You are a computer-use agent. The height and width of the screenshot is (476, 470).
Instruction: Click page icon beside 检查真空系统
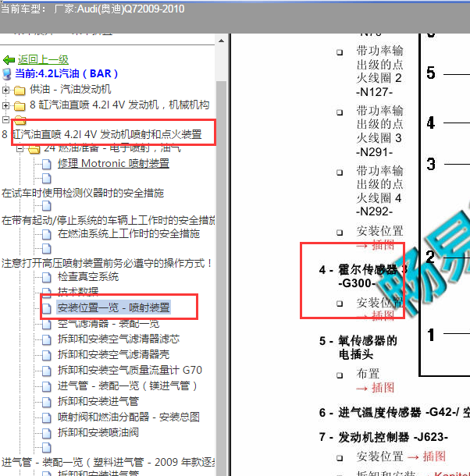coord(46,277)
